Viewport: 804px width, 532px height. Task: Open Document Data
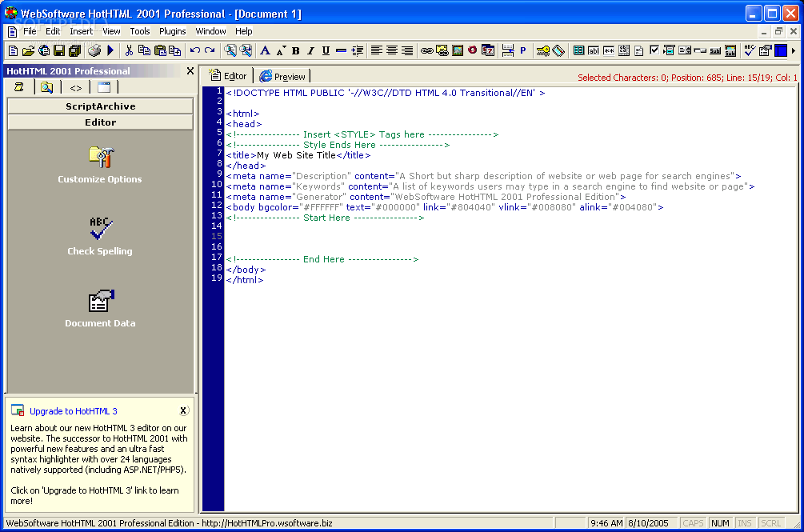[100, 309]
